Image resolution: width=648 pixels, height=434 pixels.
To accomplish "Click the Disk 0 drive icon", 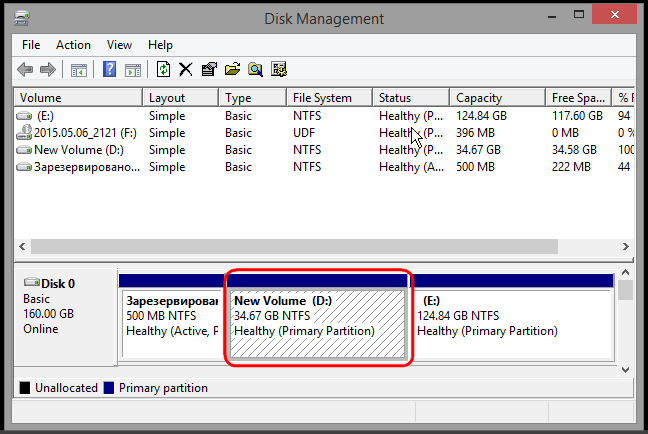I will point(31,282).
